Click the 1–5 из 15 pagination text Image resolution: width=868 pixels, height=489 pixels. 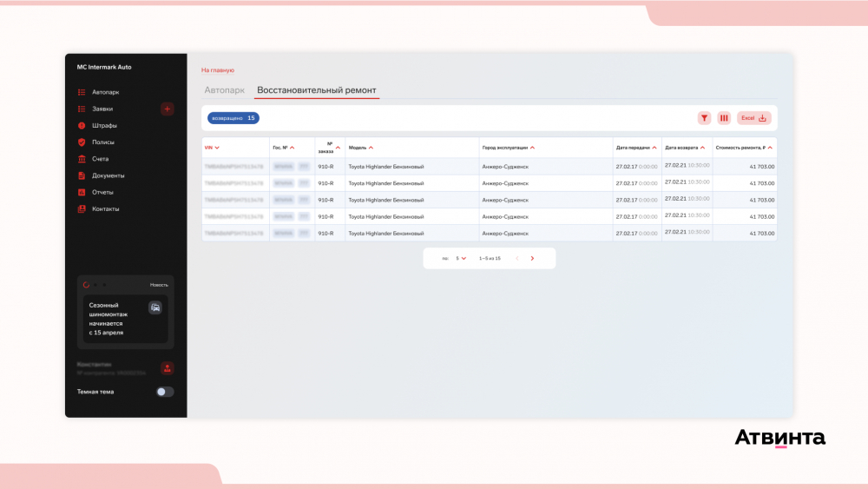tap(490, 258)
